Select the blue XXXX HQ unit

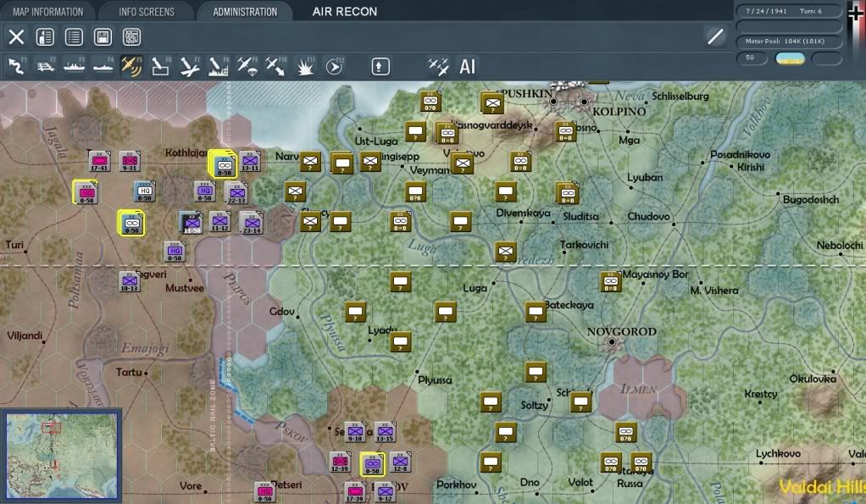(144, 191)
